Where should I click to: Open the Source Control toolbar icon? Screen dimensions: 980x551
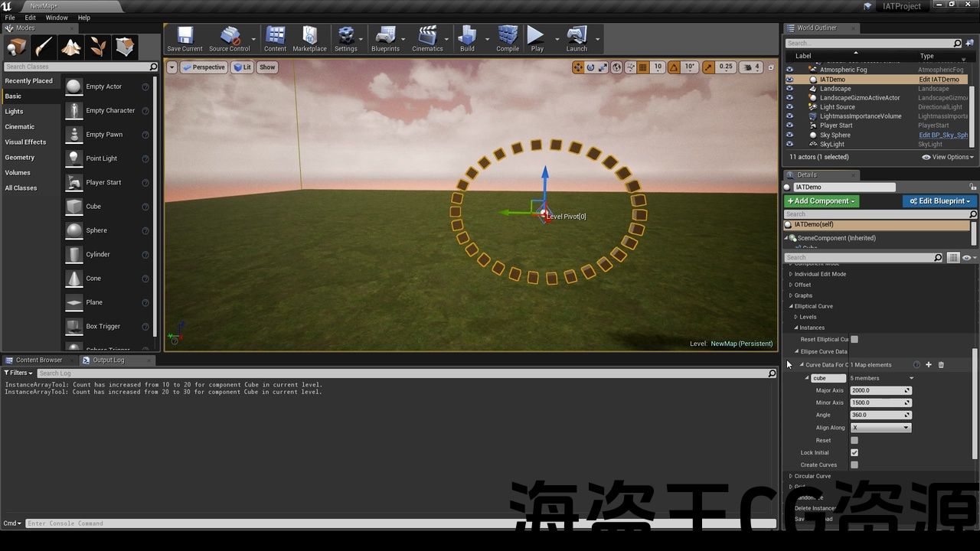[x=230, y=37]
